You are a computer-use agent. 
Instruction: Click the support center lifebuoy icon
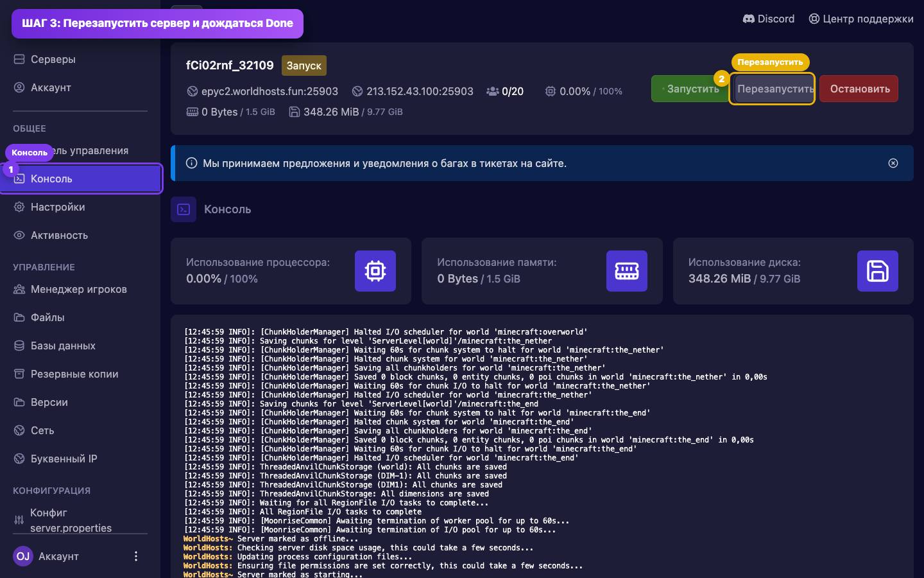814,19
